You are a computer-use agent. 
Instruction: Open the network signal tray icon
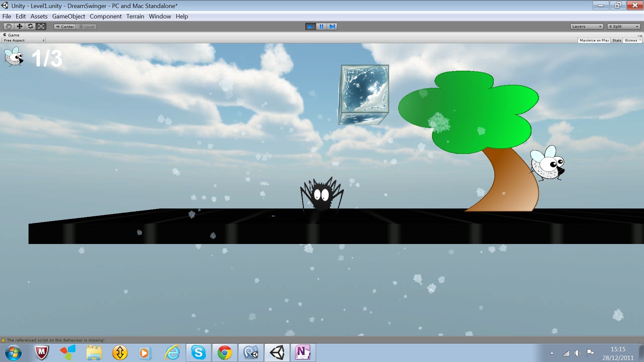[566, 353]
